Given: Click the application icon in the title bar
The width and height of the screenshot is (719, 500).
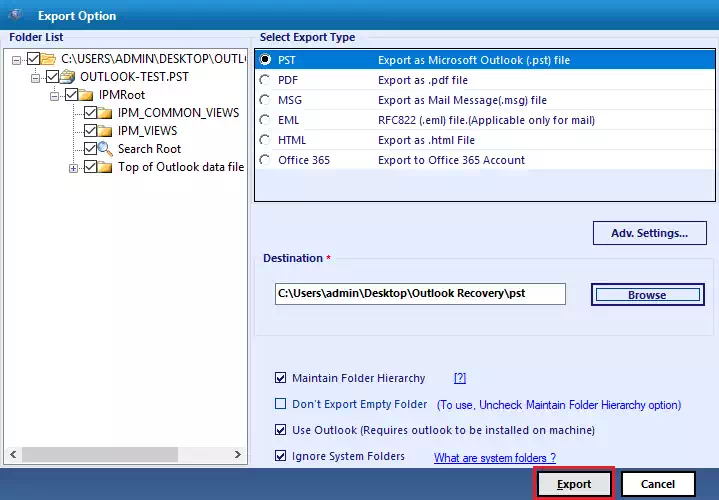Looking at the screenshot, I should [x=17, y=15].
